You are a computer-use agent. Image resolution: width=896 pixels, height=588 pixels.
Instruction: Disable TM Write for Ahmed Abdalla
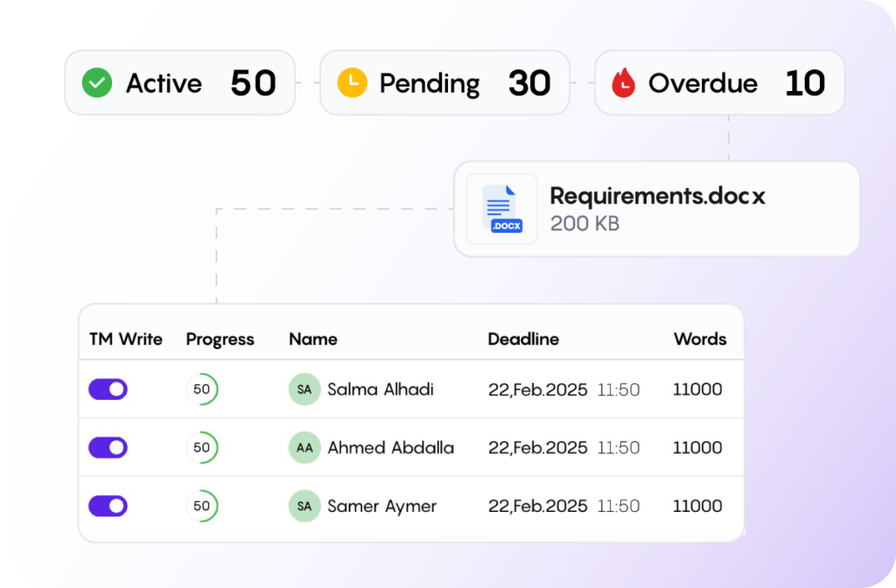pyautogui.click(x=108, y=447)
